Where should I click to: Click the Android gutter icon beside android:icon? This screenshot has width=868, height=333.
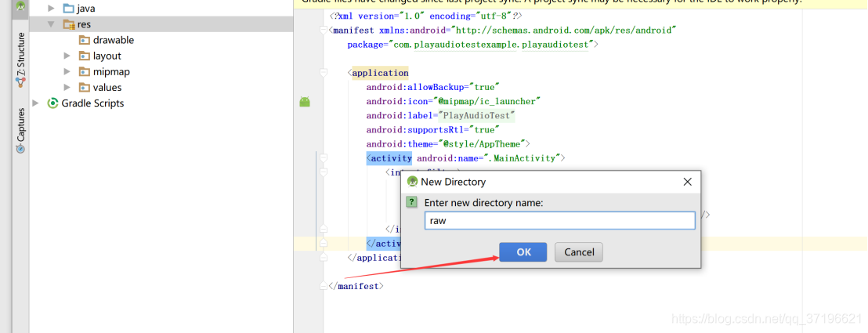(305, 101)
